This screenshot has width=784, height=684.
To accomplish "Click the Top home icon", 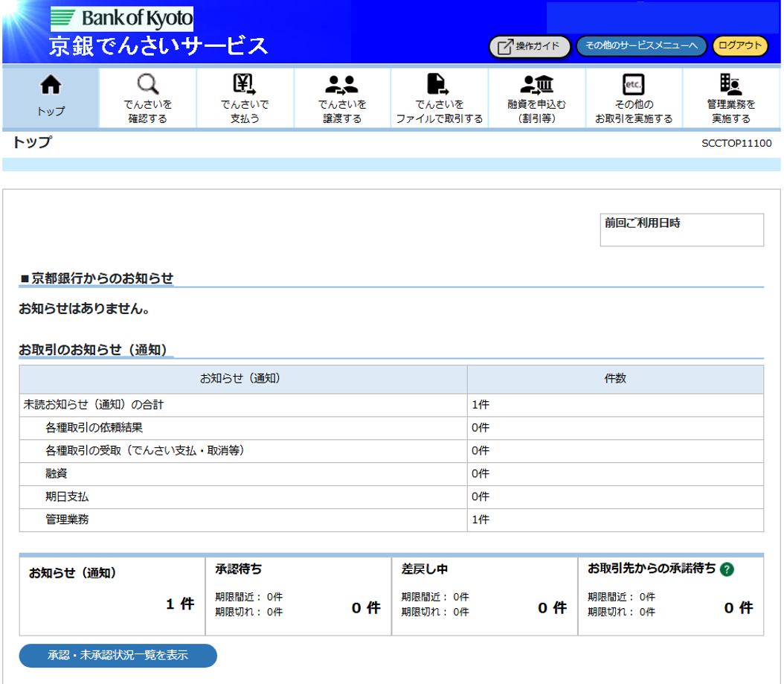I will click(x=51, y=86).
